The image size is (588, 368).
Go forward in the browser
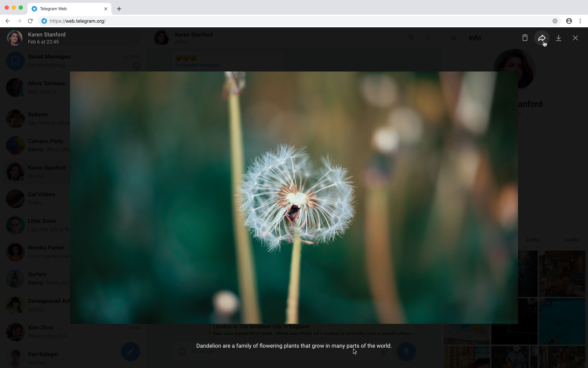point(19,21)
